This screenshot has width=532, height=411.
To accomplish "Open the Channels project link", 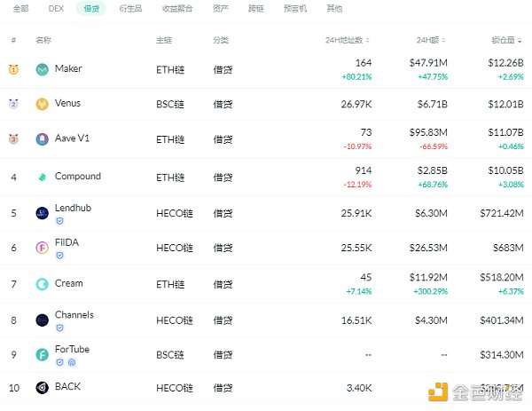I will [74, 315].
